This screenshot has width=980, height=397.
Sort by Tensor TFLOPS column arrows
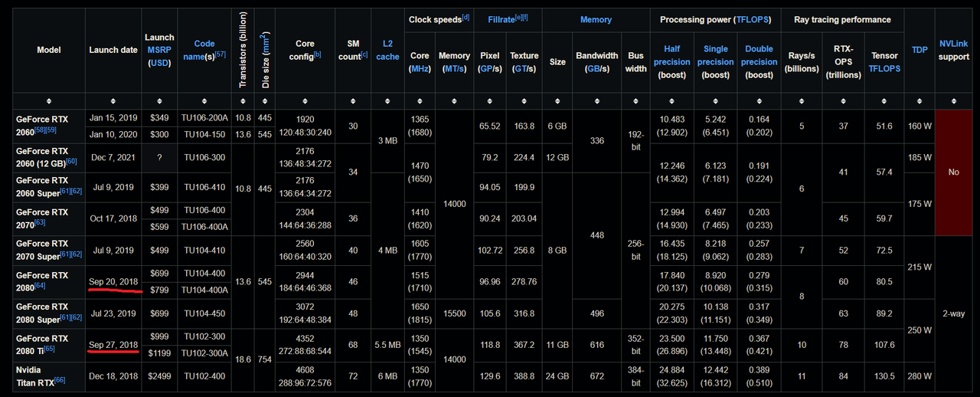(x=884, y=101)
